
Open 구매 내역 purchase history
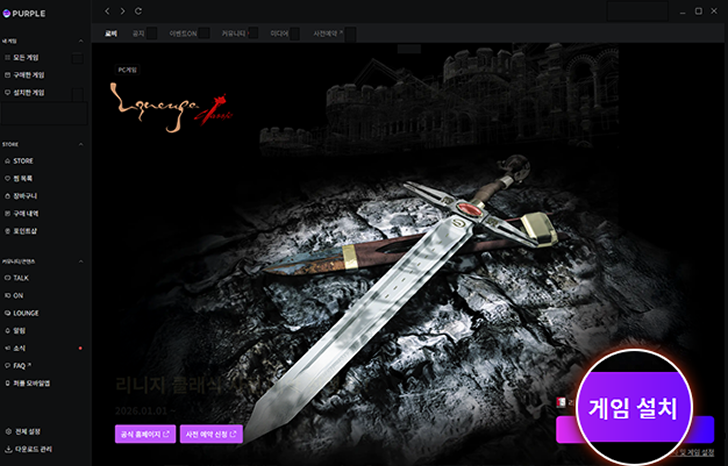tap(22, 214)
